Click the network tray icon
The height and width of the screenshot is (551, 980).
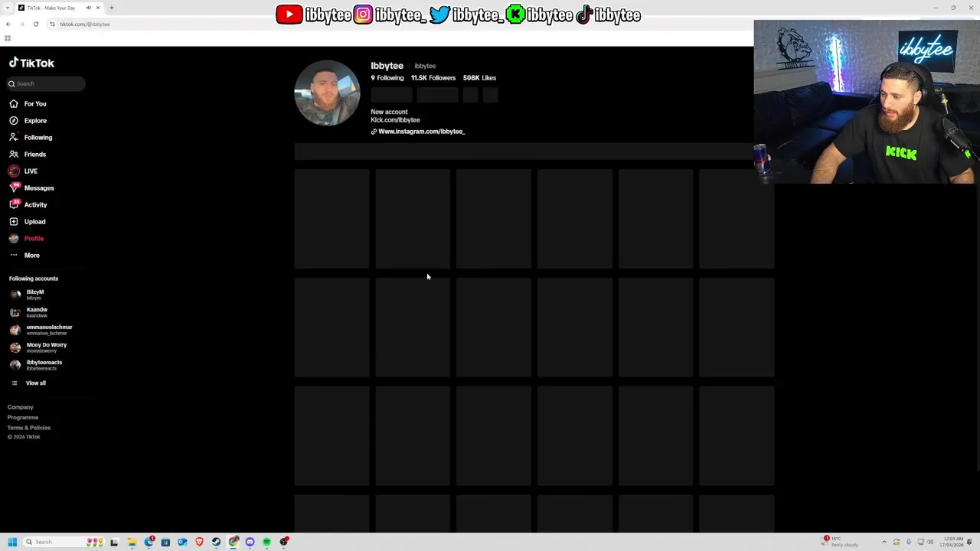tap(920, 542)
